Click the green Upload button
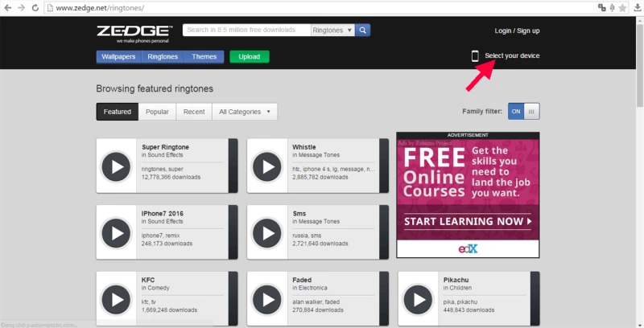 click(x=250, y=57)
